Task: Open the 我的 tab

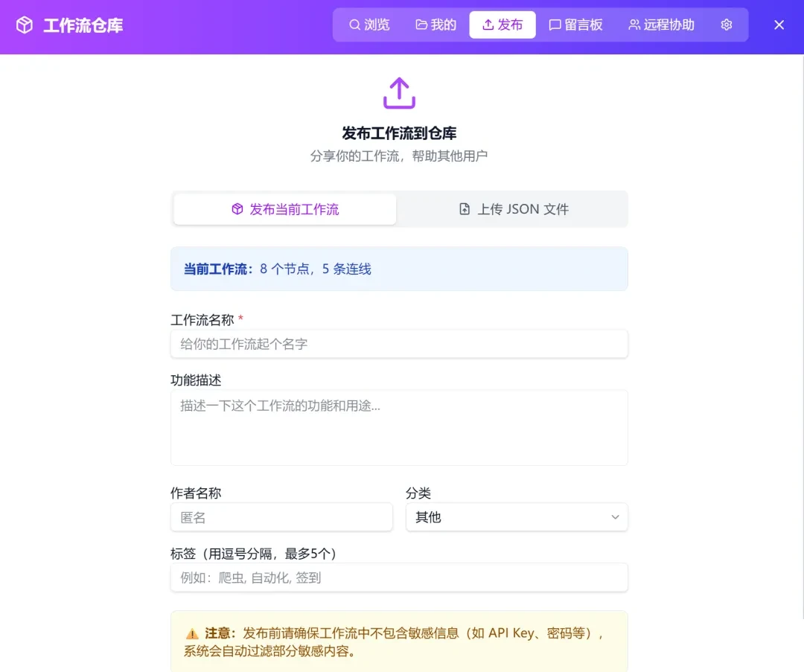Action: click(435, 25)
